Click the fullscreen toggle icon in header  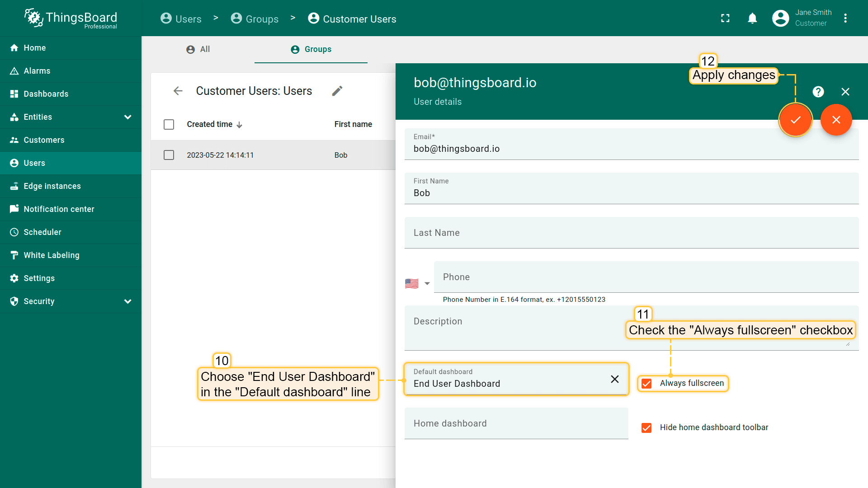coord(725,18)
